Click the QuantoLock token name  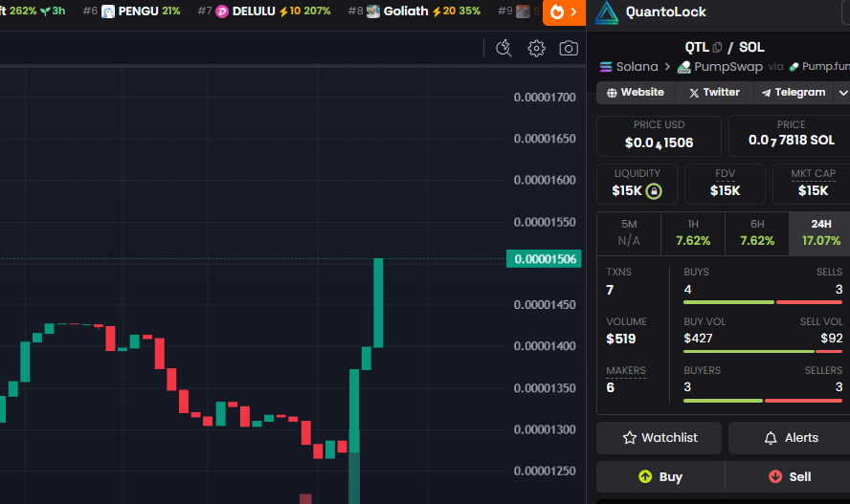click(x=665, y=11)
